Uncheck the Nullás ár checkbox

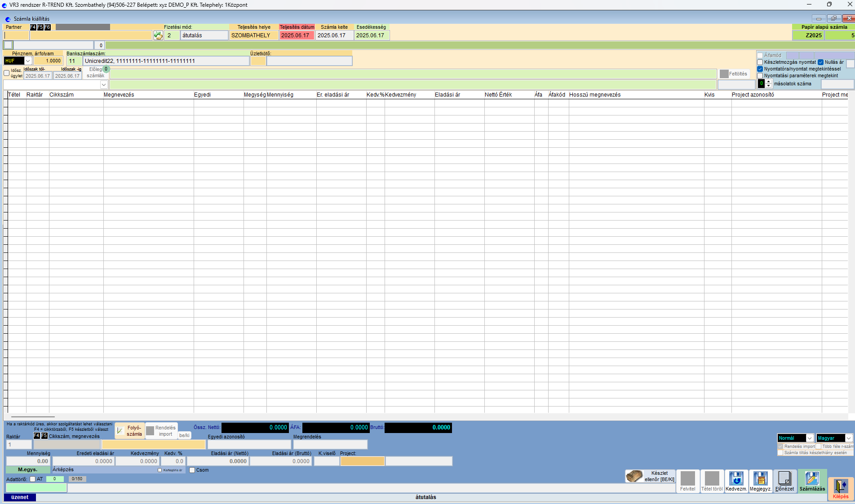coord(820,62)
